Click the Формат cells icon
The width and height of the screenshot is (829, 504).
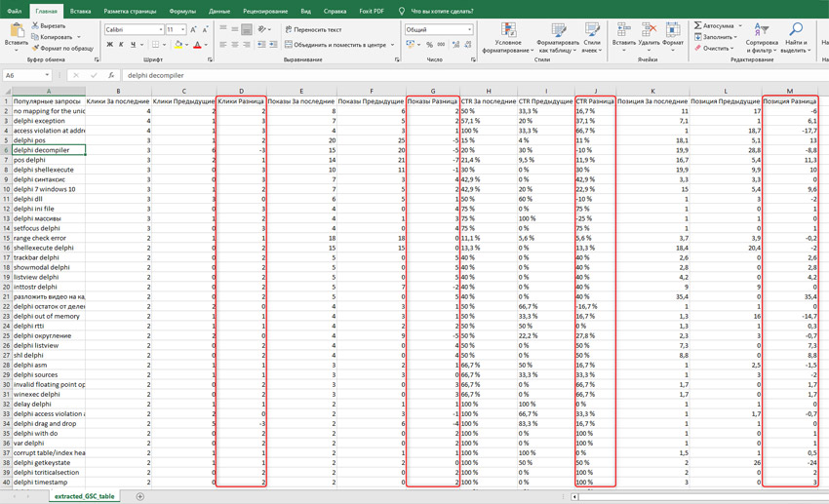click(x=673, y=29)
